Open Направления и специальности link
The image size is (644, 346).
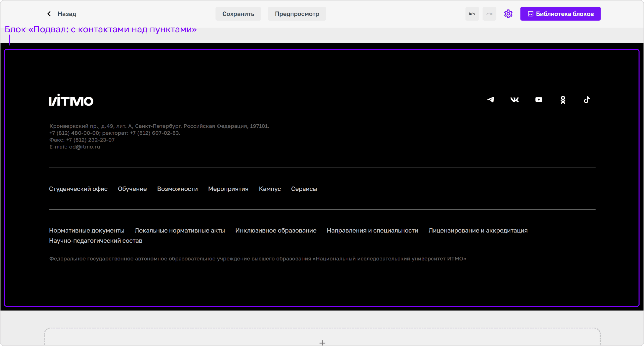pos(372,230)
